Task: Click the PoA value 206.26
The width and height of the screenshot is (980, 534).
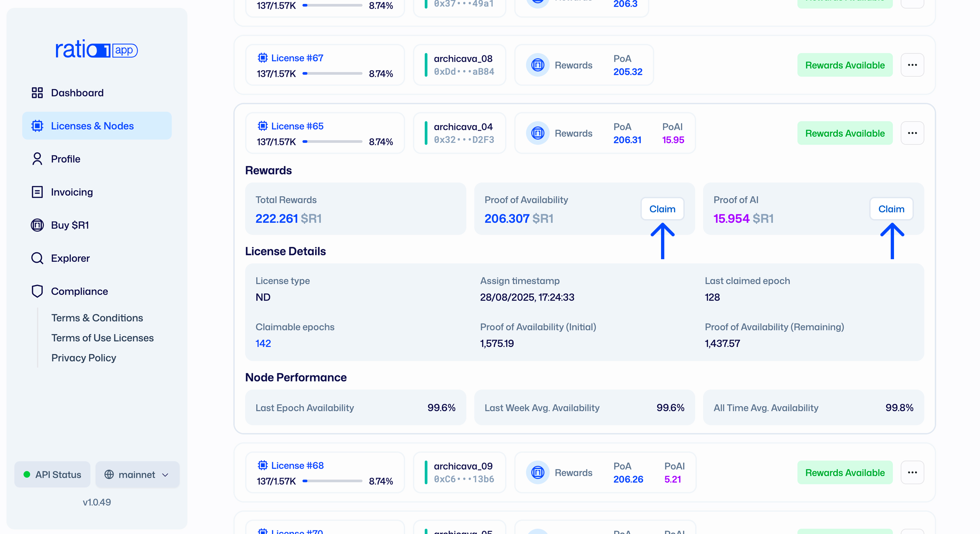Action: click(628, 479)
